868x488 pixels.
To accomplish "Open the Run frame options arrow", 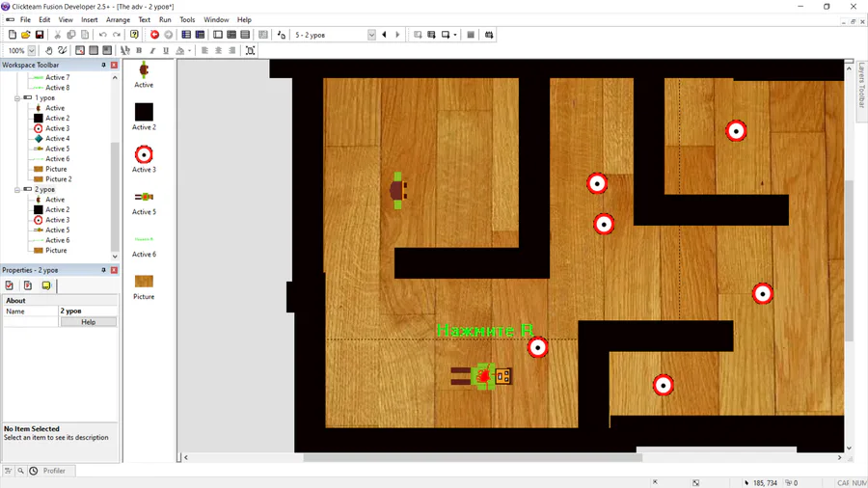I will (455, 35).
